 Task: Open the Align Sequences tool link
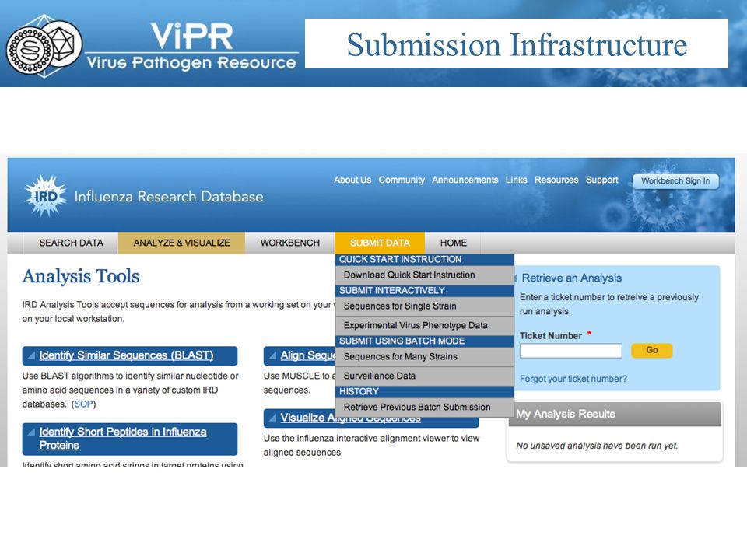click(308, 355)
